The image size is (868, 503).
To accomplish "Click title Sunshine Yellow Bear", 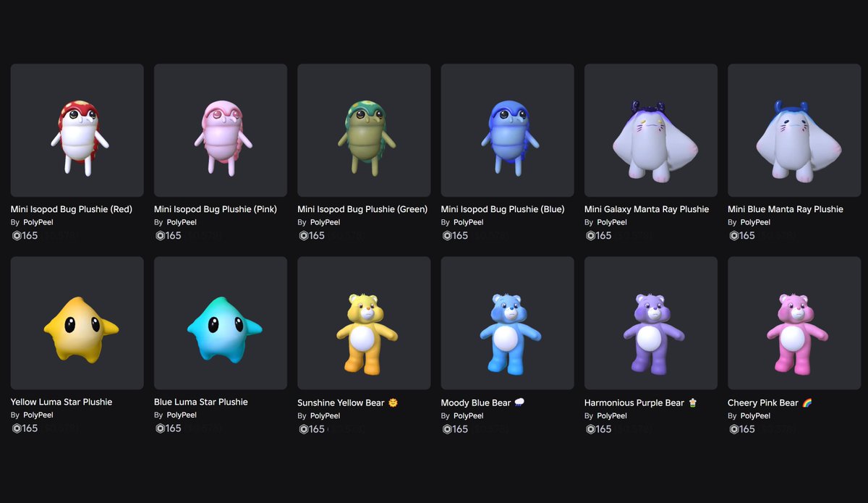I will (x=348, y=402).
